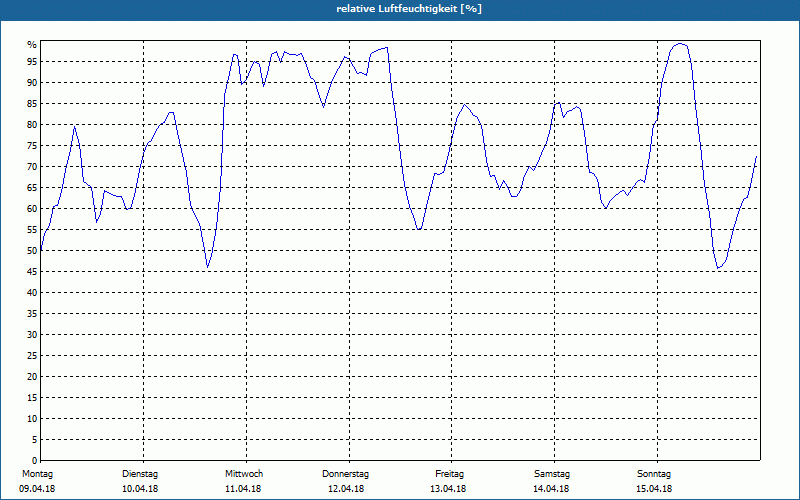The width and height of the screenshot is (800, 500).
Task: Click the '20' y-axis tick label
Action: coord(32,377)
